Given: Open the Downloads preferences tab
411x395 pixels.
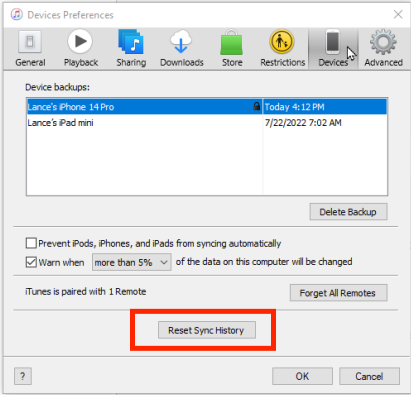Looking at the screenshot, I should coord(182,49).
